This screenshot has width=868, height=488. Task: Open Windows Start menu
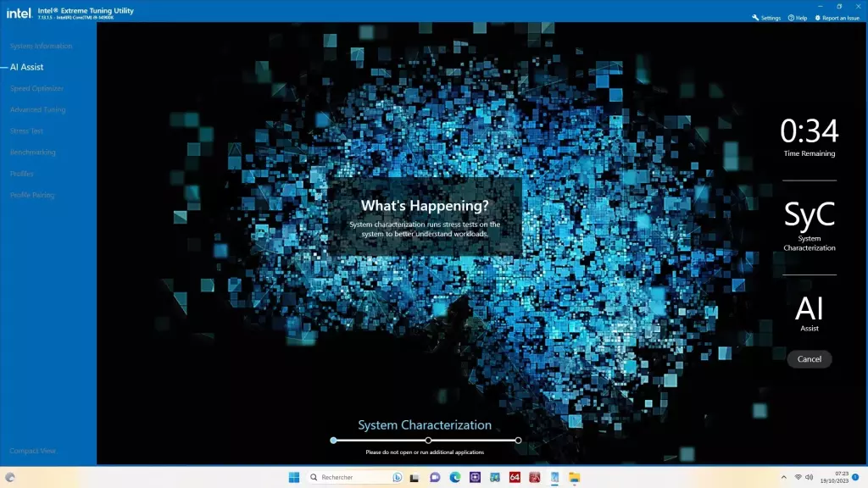[294, 477]
